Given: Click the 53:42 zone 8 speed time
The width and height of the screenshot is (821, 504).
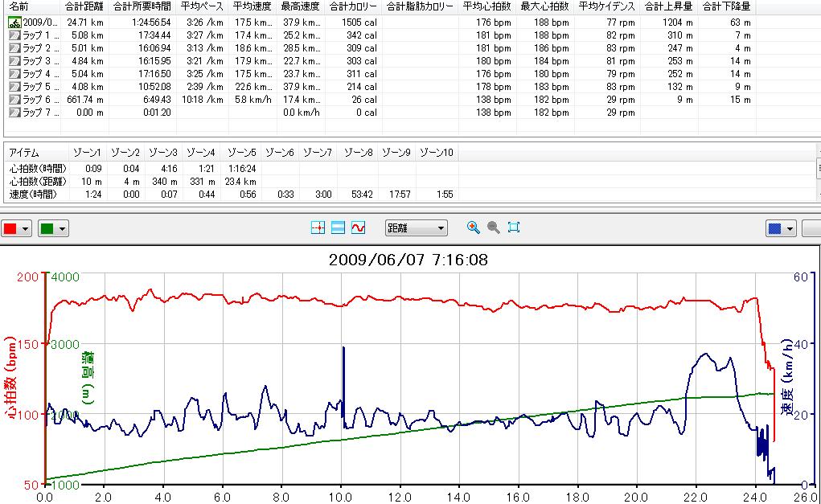Looking at the screenshot, I should [x=362, y=195].
